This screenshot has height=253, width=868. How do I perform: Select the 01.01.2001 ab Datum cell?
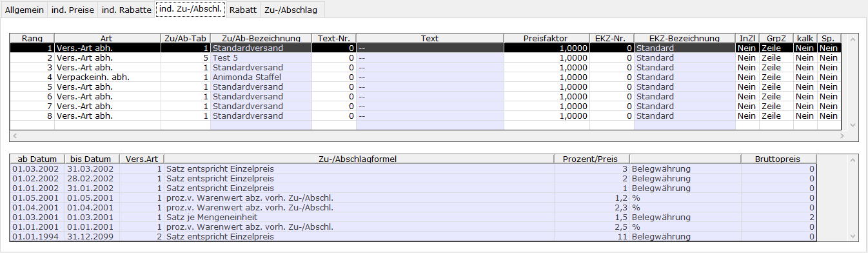[x=37, y=227]
